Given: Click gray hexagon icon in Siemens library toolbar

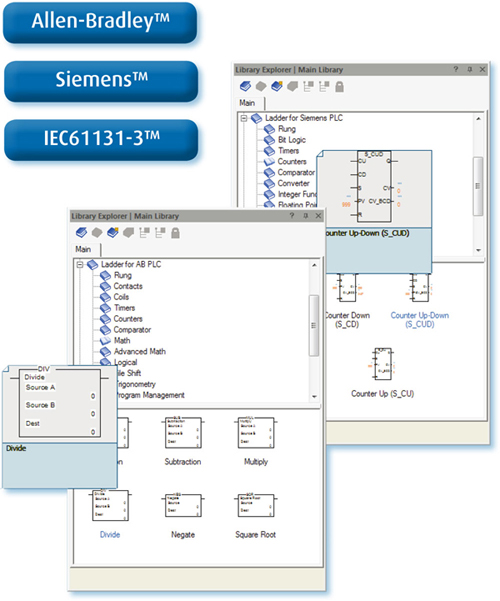Looking at the screenshot, I should click(x=261, y=86).
